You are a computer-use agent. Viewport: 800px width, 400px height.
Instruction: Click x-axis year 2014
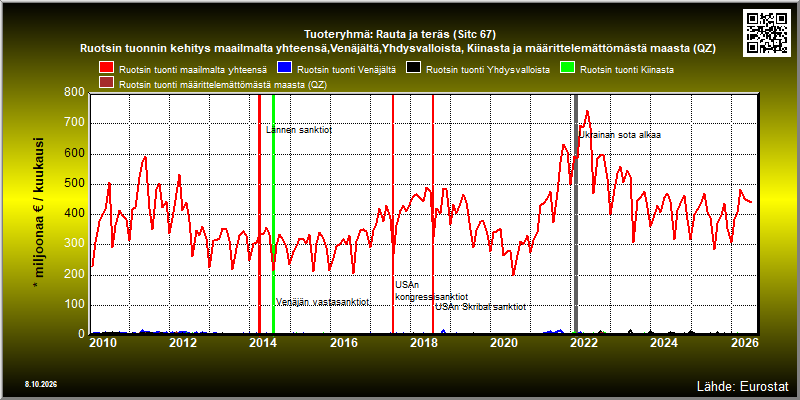263,343
